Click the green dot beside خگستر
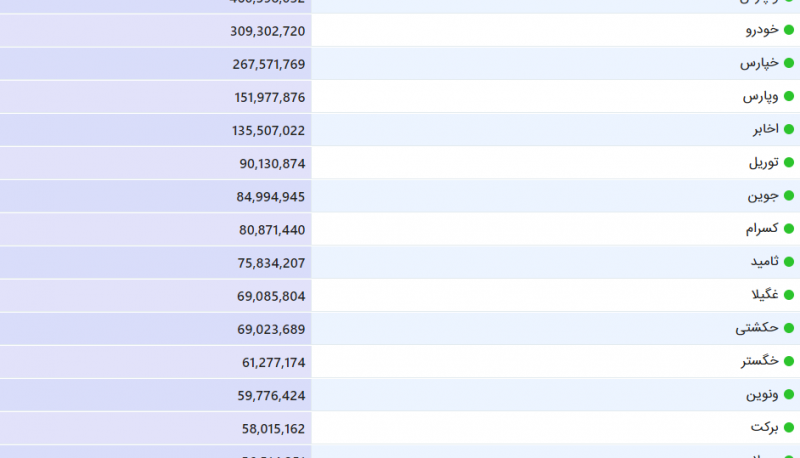Screen dimensions: 800x458 click(x=789, y=362)
